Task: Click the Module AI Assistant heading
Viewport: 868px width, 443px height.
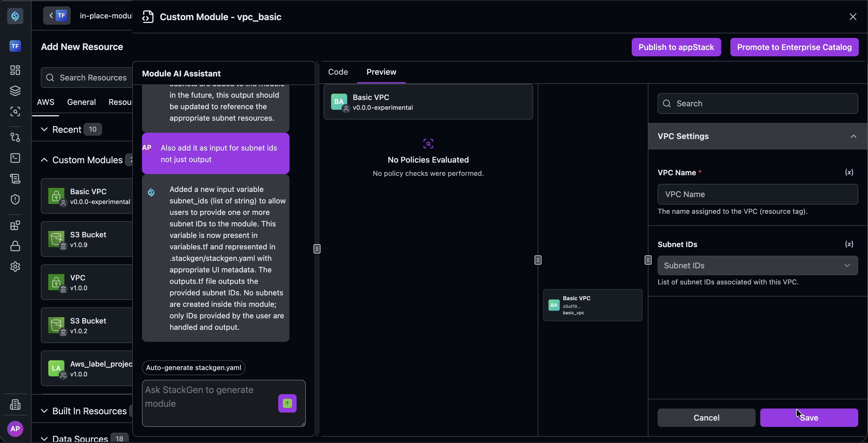Action: [181, 74]
